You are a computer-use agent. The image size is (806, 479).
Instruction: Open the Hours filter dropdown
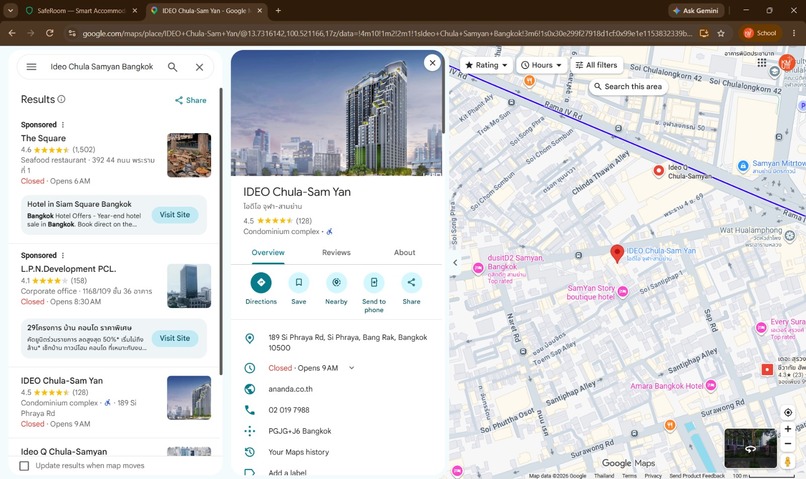click(x=541, y=65)
